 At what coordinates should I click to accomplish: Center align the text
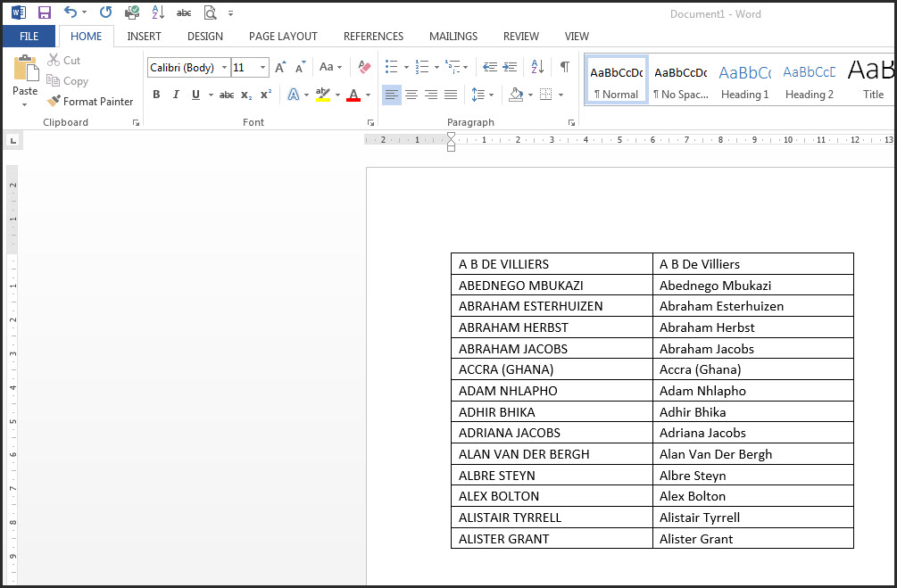tap(411, 95)
